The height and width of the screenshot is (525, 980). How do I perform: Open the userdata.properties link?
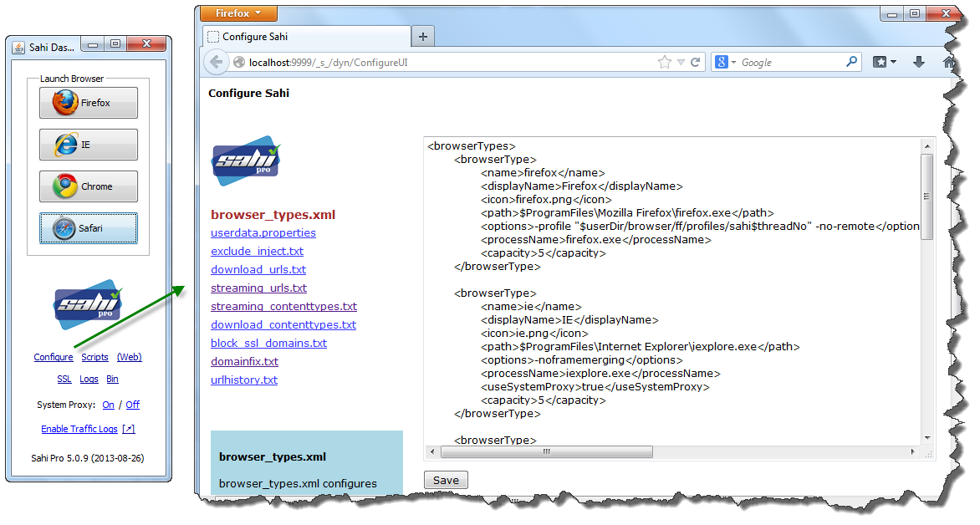coord(263,233)
